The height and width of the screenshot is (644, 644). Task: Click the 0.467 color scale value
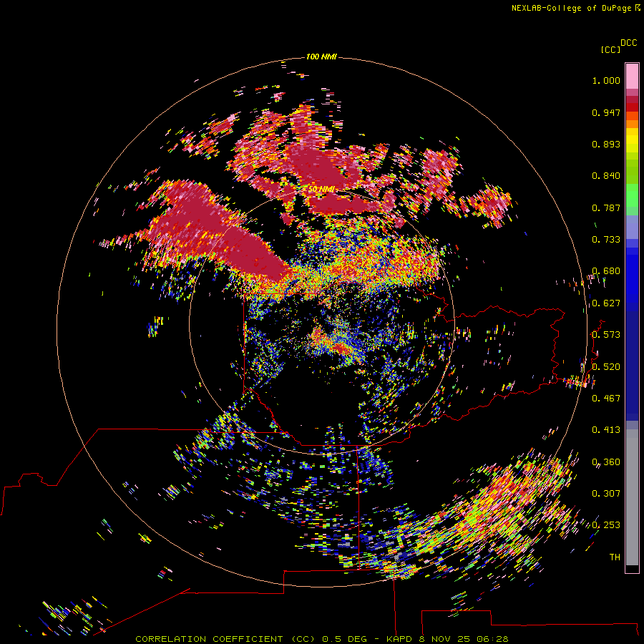point(606,399)
